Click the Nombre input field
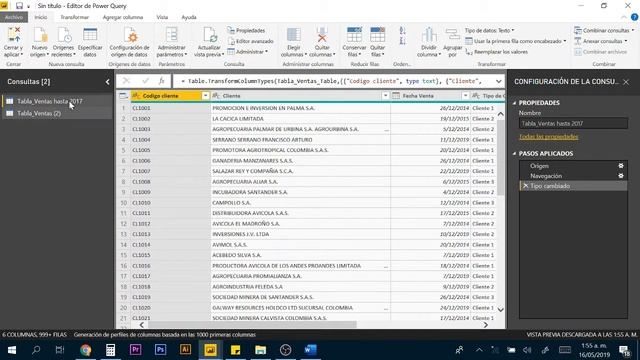 [x=573, y=123]
